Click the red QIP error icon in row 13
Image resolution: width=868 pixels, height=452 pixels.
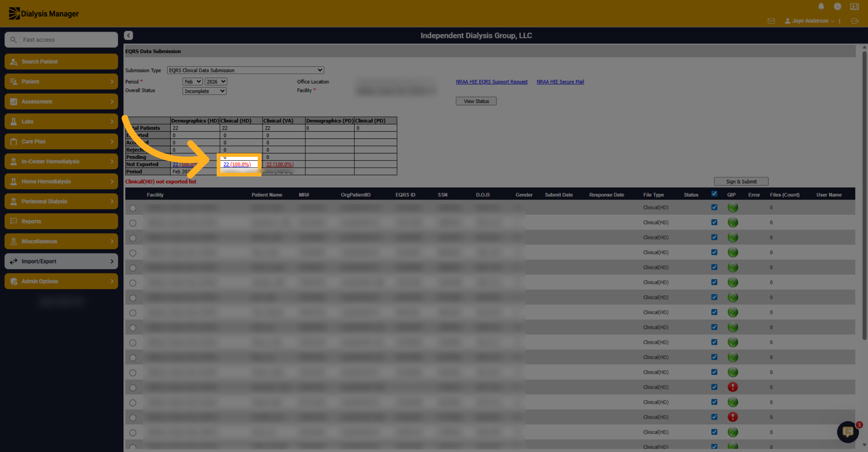tap(733, 387)
